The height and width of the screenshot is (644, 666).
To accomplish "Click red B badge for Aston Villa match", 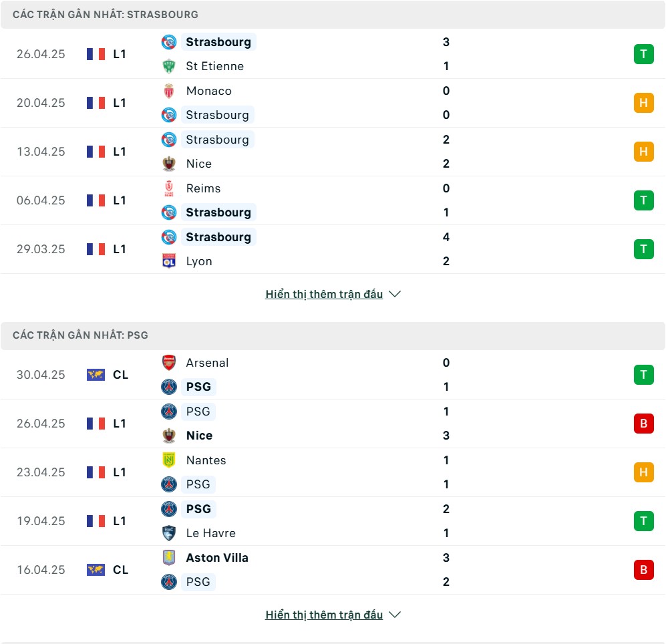I will coord(643,570).
